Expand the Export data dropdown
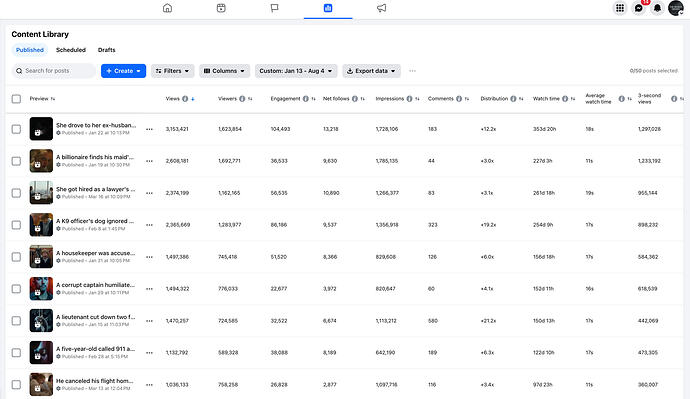This screenshot has width=690, height=399. coord(371,71)
